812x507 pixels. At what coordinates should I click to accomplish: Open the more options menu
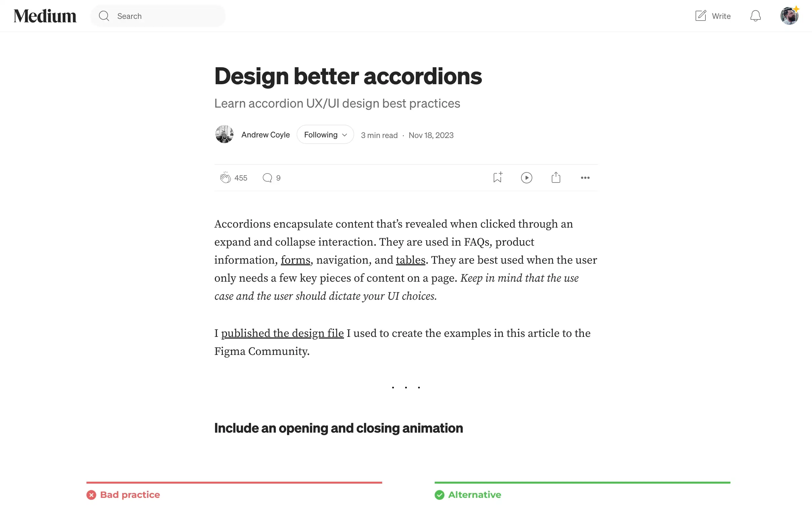pyautogui.click(x=585, y=177)
